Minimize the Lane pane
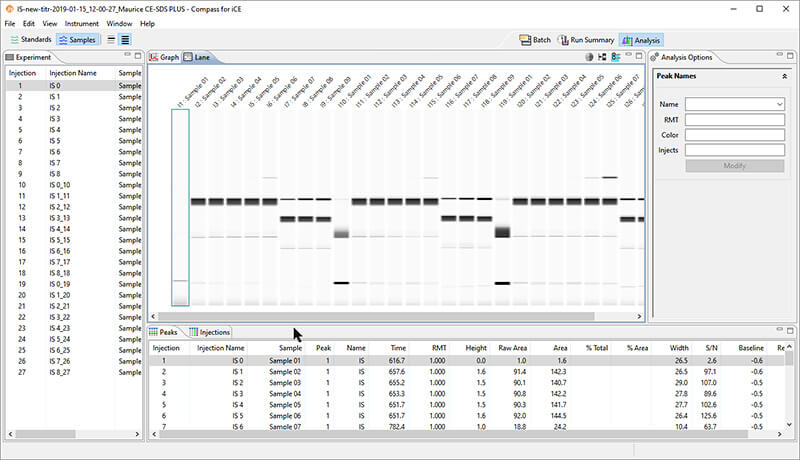The image size is (800, 460). (x=629, y=55)
